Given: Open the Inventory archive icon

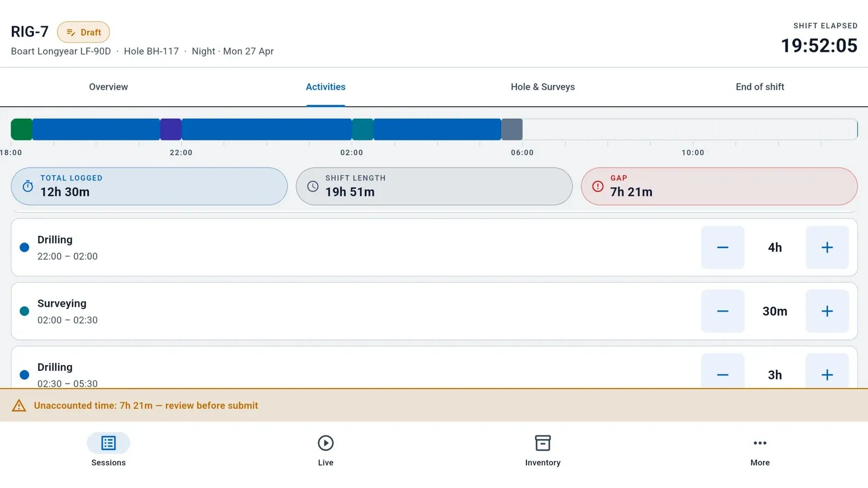Looking at the screenshot, I should point(542,443).
